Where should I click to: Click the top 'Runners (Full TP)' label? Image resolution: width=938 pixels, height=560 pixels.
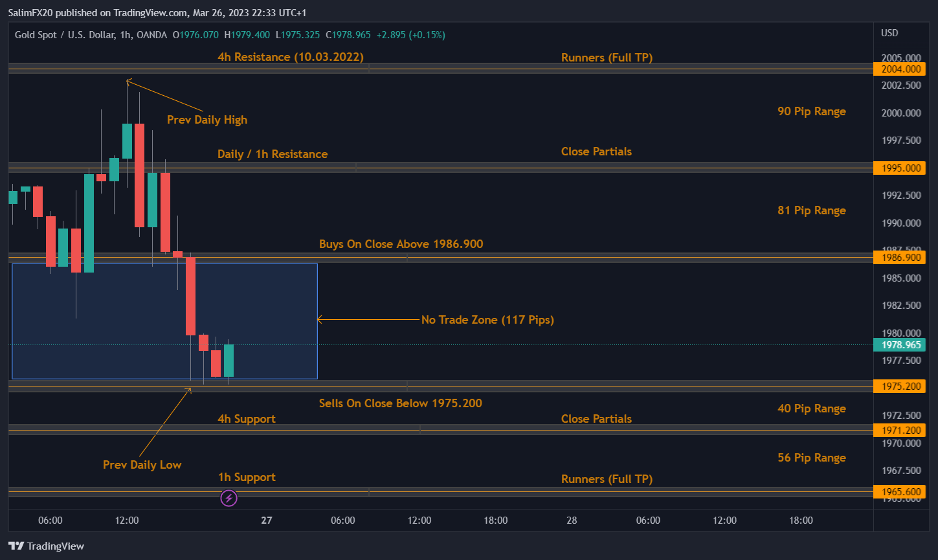[x=607, y=58]
